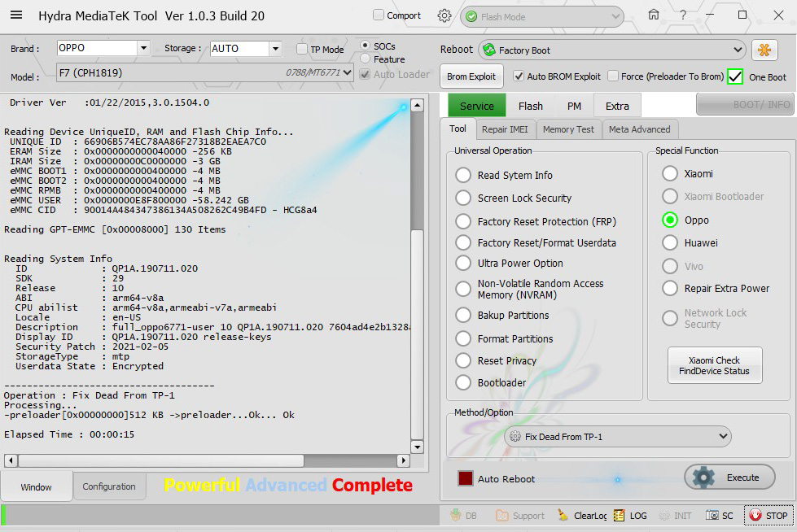797x532 pixels.
Task: Select the SOCs radio button
Action: 365,46
